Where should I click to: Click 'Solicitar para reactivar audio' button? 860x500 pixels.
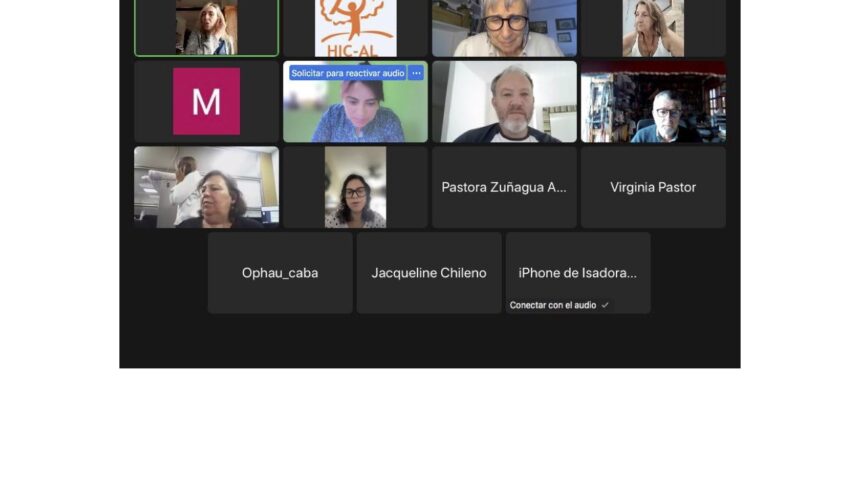point(348,73)
